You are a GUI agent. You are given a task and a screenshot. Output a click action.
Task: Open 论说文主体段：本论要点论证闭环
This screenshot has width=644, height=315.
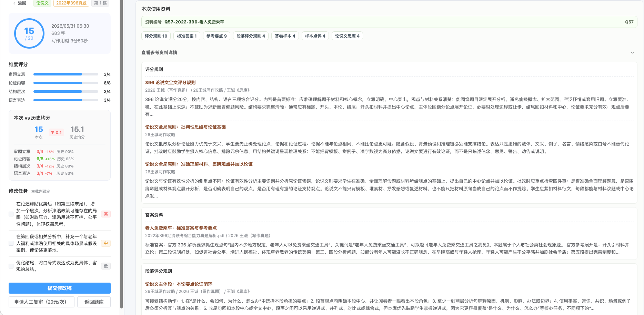[179, 284]
